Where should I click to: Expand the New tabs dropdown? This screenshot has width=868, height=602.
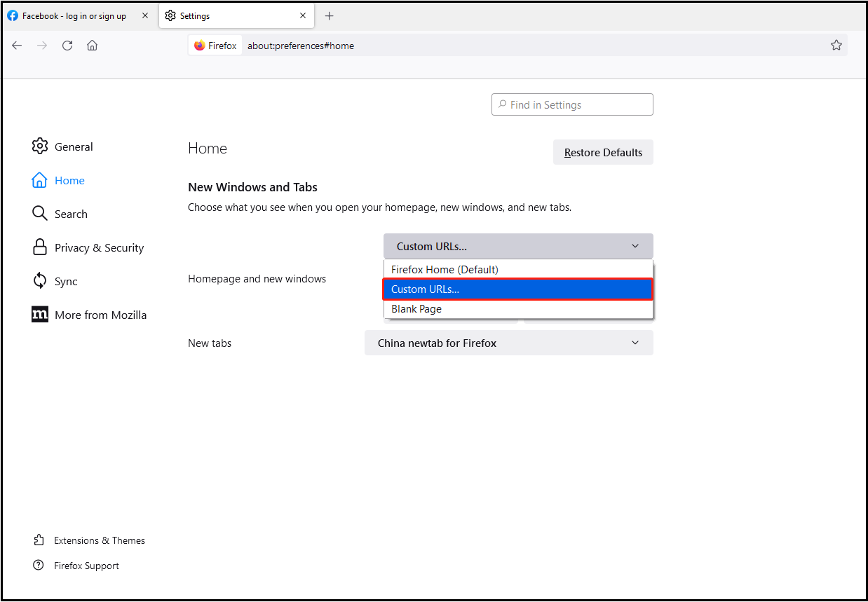point(509,343)
